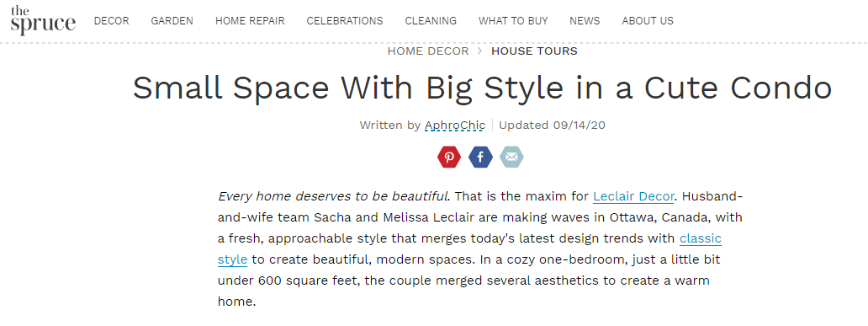Open the About Us menu
The height and width of the screenshot is (326, 868).
tap(648, 21)
